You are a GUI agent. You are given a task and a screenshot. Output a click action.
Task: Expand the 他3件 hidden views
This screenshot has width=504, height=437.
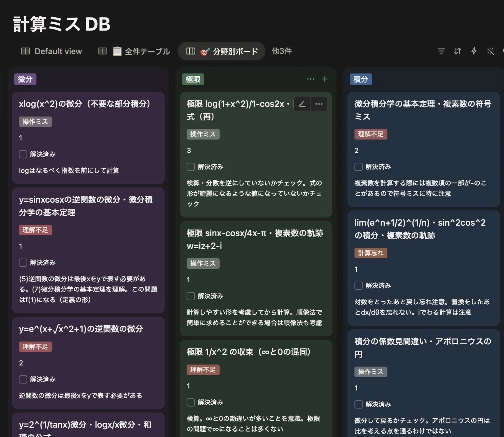(x=281, y=51)
